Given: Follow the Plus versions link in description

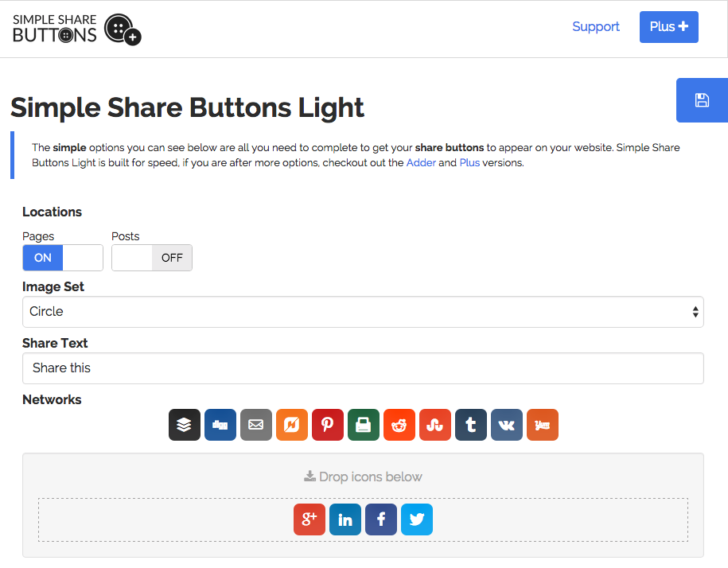Looking at the screenshot, I should [x=469, y=163].
